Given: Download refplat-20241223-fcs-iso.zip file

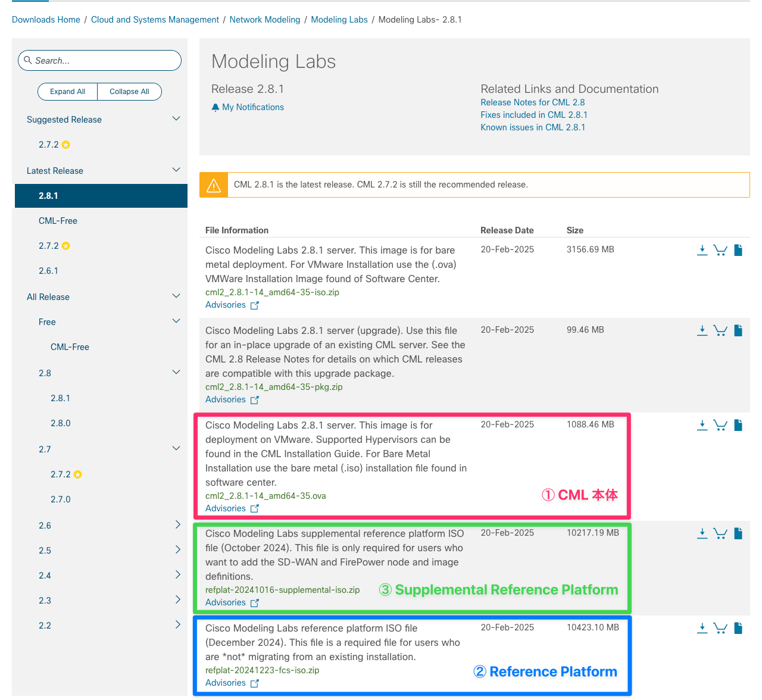Looking at the screenshot, I should coord(702,628).
